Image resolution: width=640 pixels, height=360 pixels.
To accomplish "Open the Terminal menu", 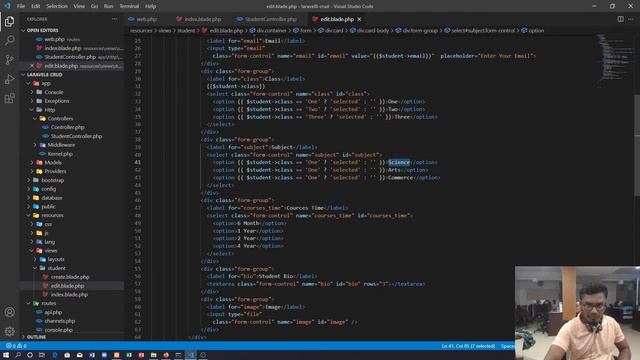I will point(129,6).
